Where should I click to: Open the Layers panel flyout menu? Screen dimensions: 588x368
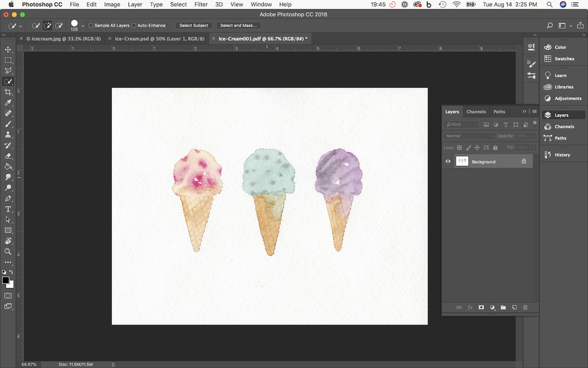[x=534, y=111]
